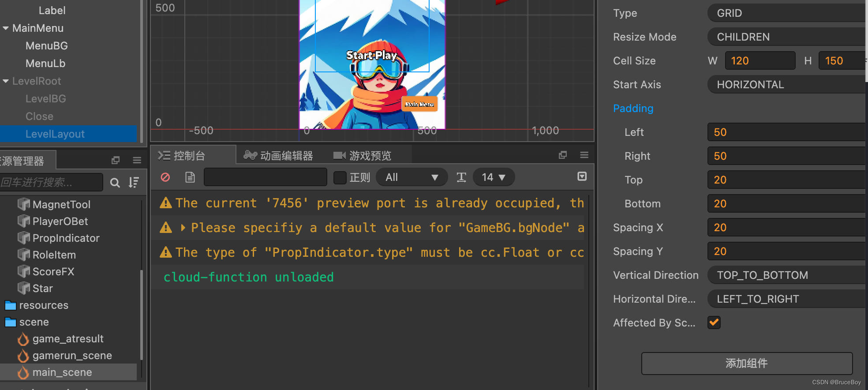868x390 pixels.
Task: Click the console font size icon
Action: (461, 177)
